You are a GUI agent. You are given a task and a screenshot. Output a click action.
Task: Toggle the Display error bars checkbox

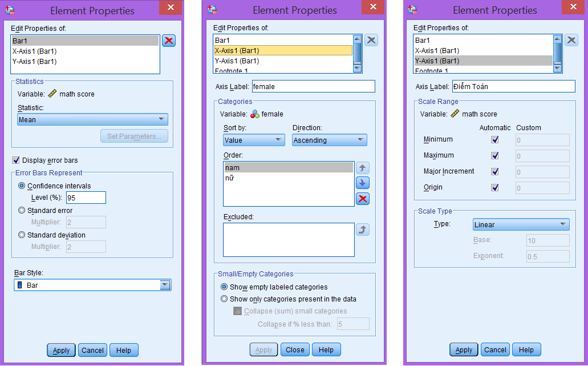pyautogui.click(x=16, y=160)
